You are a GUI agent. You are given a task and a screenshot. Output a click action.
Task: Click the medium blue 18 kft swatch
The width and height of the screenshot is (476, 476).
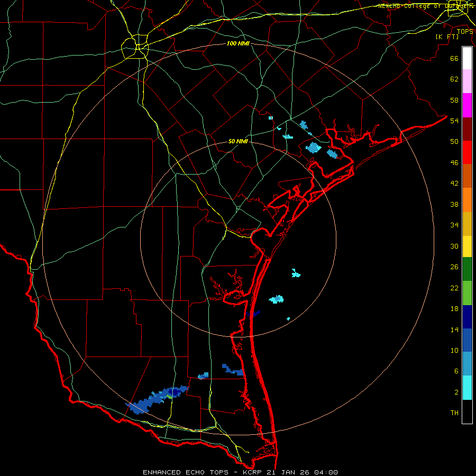tap(467, 340)
